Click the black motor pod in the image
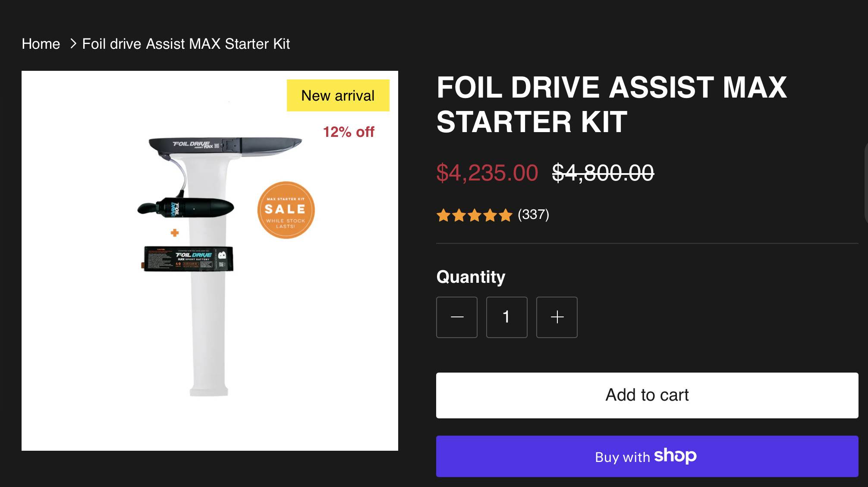Viewport: 868px width, 487px height. click(x=186, y=208)
